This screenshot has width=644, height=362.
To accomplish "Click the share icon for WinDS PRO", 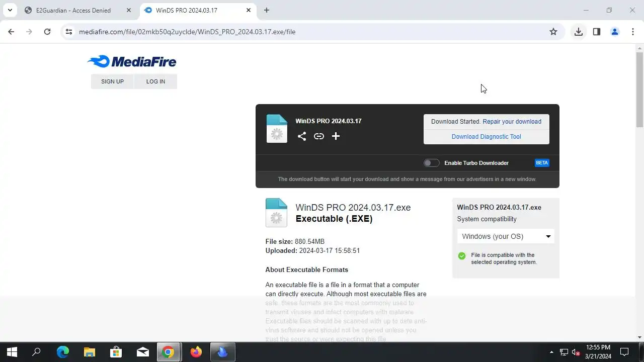I will click(301, 136).
